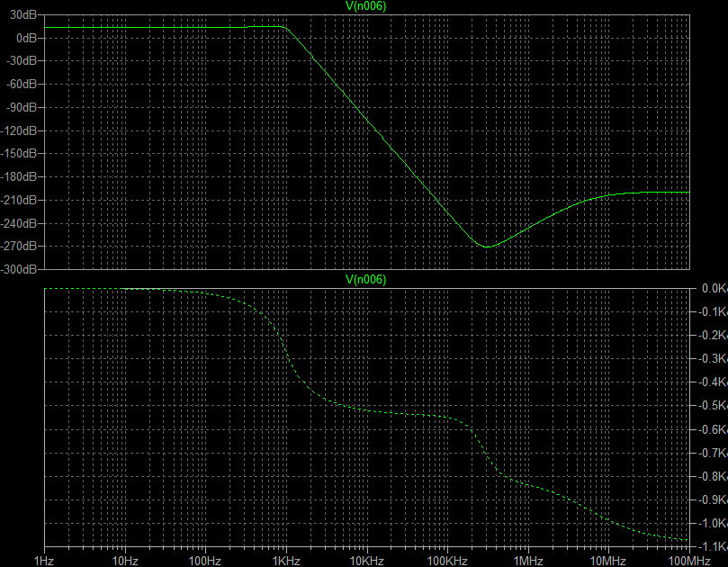
Task: Click the 1Hz label on the frequency axis
Action: [x=45, y=560]
